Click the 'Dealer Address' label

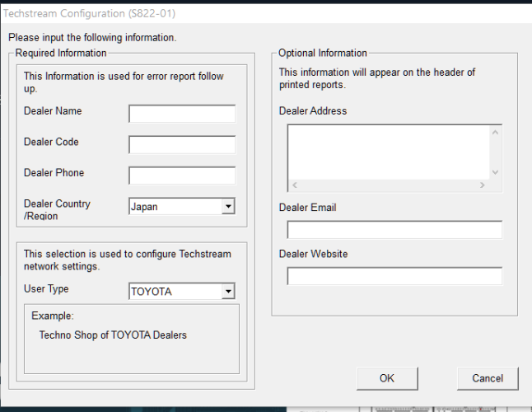[x=313, y=111]
